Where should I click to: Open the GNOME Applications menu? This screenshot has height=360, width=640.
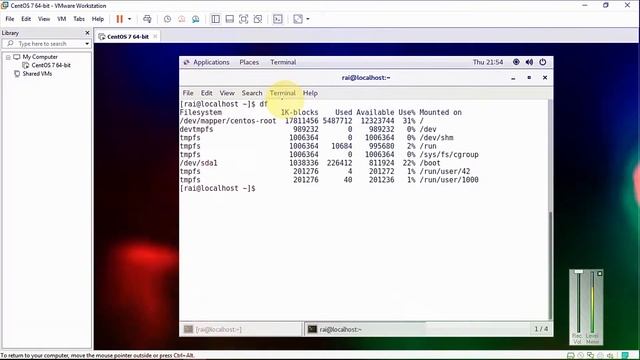(211, 62)
